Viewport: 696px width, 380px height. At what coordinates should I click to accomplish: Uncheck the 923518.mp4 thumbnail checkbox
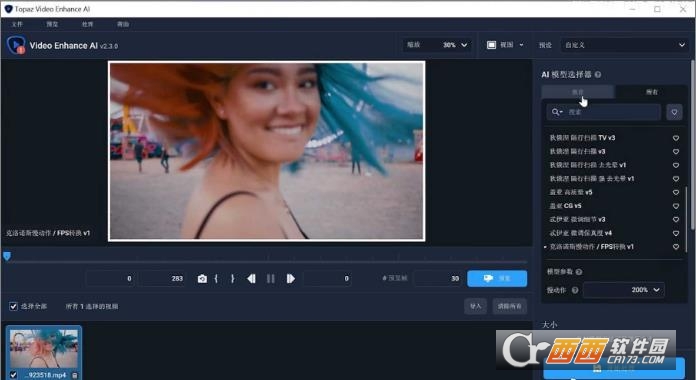click(13, 375)
